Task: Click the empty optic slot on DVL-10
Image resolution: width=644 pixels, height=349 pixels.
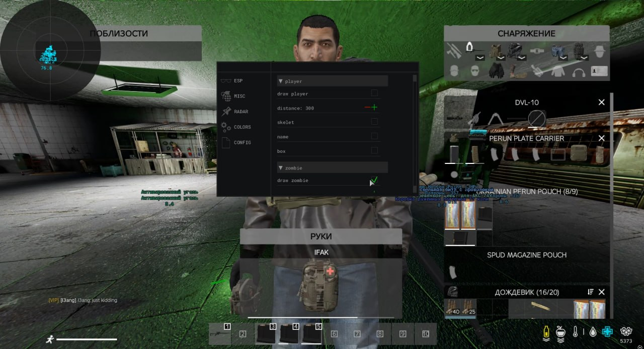Action: click(x=537, y=119)
